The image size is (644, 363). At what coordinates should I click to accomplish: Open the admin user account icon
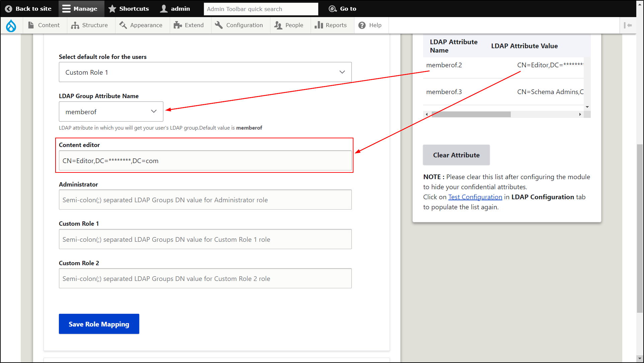pyautogui.click(x=164, y=8)
